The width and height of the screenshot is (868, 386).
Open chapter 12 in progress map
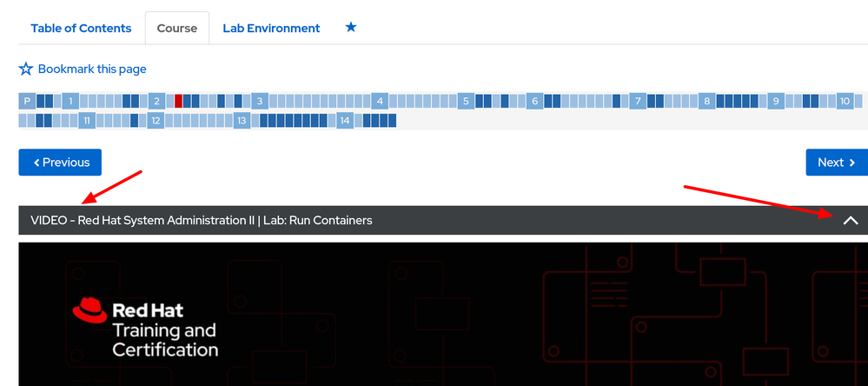click(x=156, y=120)
